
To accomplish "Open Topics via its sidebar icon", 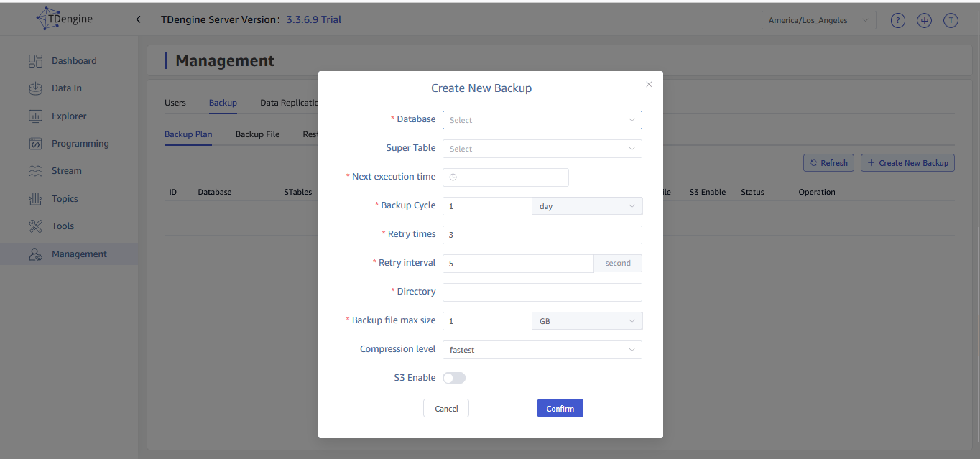I will coord(36,199).
